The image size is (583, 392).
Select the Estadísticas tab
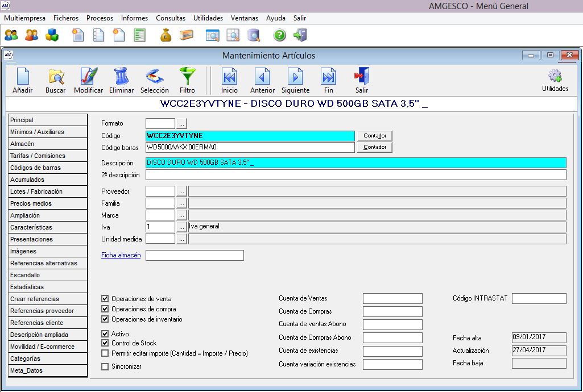click(48, 287)
